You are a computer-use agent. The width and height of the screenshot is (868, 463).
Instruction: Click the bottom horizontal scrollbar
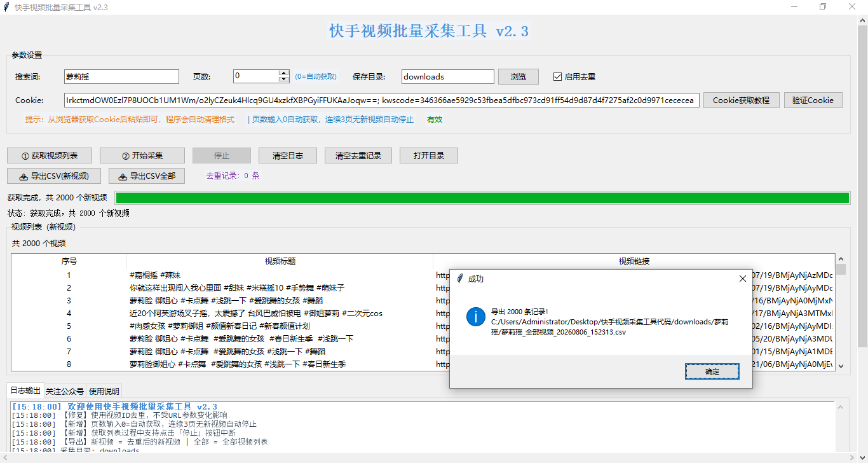pyautogui.click(x=429, y=458)
